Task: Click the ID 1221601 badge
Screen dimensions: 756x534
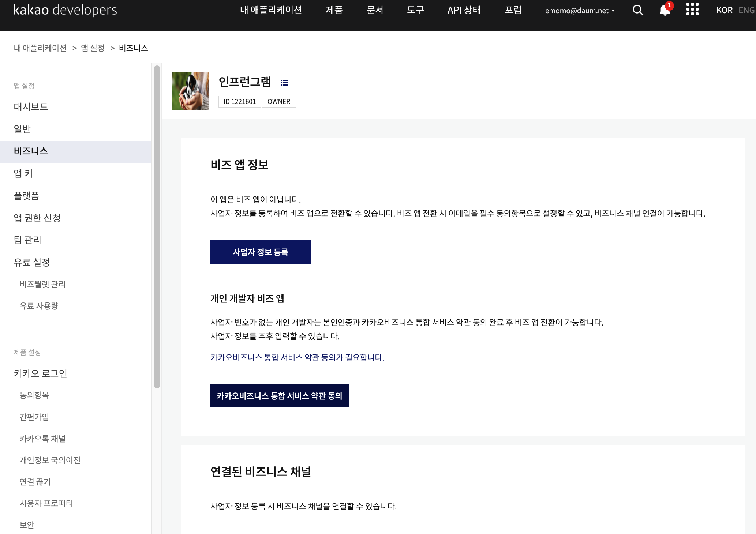Action: pyautogui.click(x=240, y=102)
